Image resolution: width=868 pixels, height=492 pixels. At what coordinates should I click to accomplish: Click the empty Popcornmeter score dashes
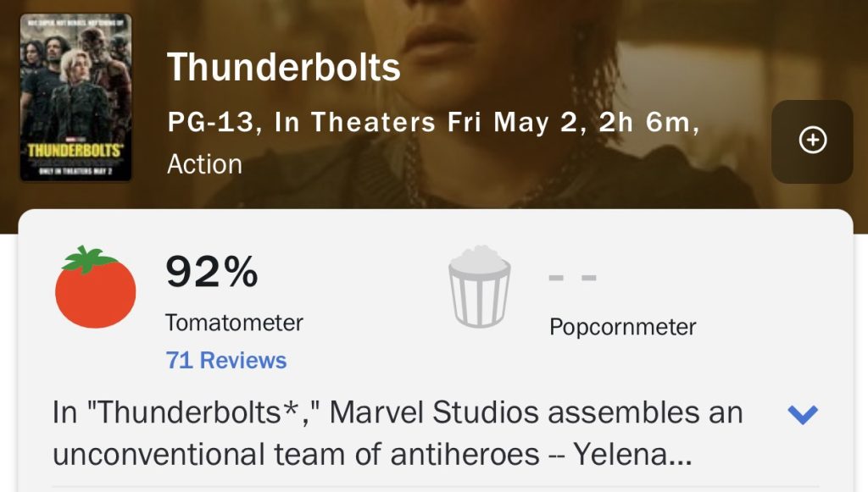click(572, 278)
